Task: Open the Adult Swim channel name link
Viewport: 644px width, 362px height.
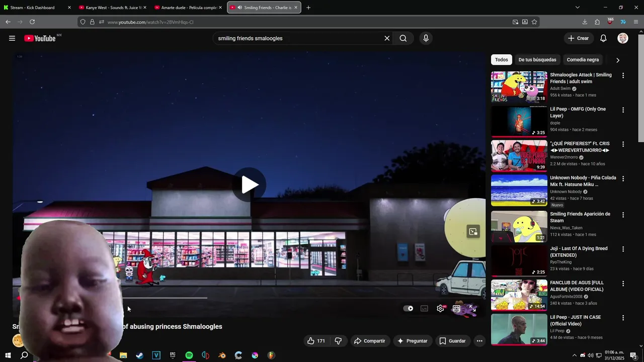Action: 560,88
